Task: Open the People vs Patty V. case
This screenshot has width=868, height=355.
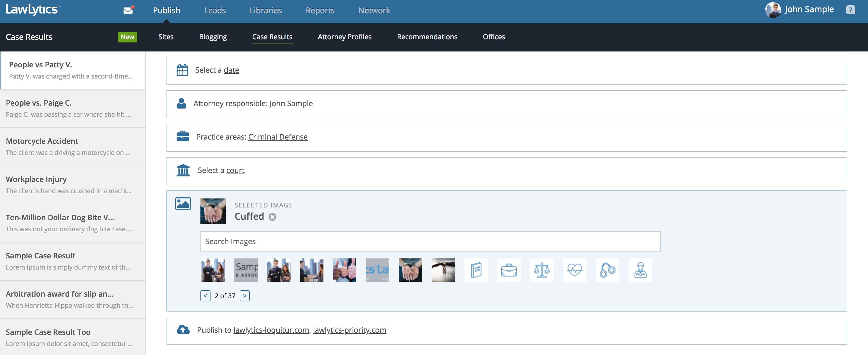Action: (x=73, y=70)
